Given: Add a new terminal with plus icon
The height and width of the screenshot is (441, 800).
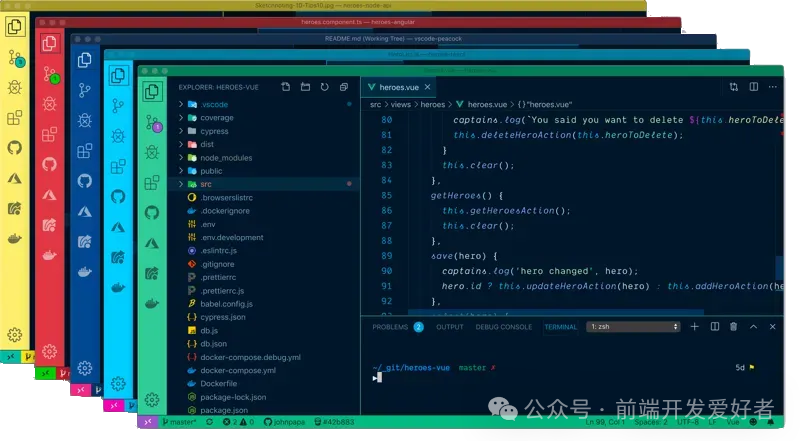Looking at the screenshot, I should pyautogui.click(x=694, y=326).
